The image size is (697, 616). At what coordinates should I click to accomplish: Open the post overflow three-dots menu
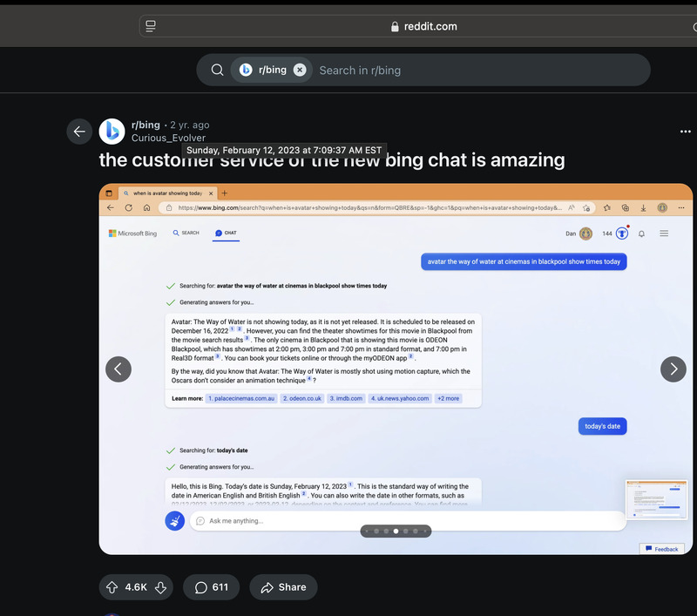686,132
